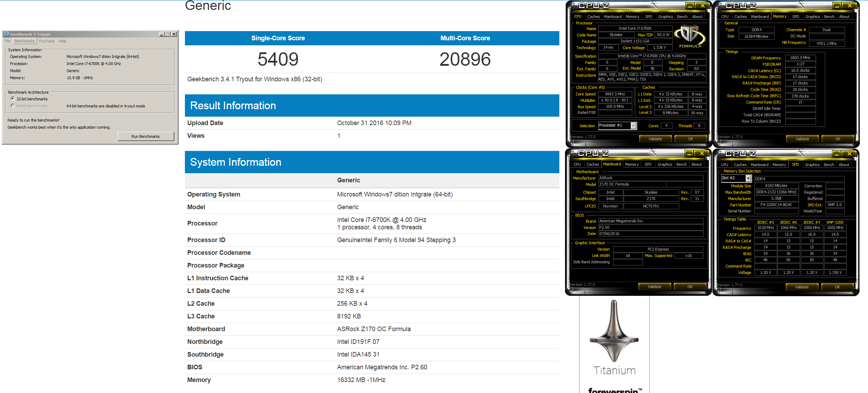Image resolution: width=868 pixels, height=393 pixels.
Task: Open the Help menu in Geekbench
Action: pos(63,41)
